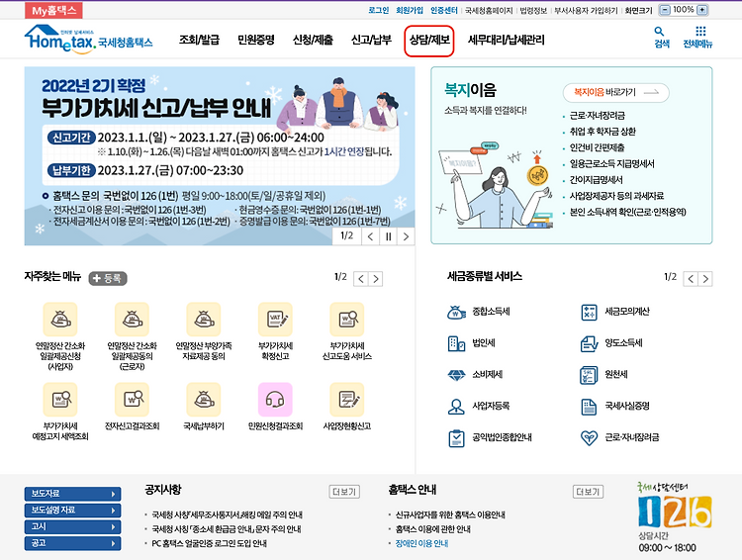
Task: Open PC 홈택스 얼굴인증 로그인 도입 안내
Action: [x=209, y=543]
